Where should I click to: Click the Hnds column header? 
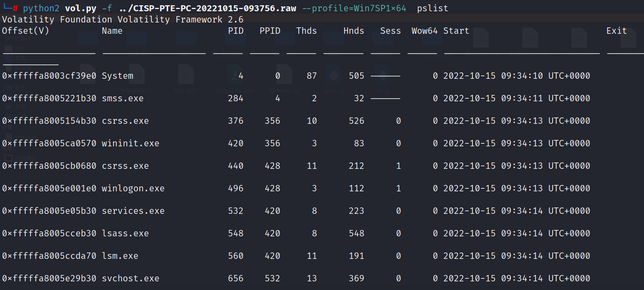pyautogui.click(x=354, y=31)
